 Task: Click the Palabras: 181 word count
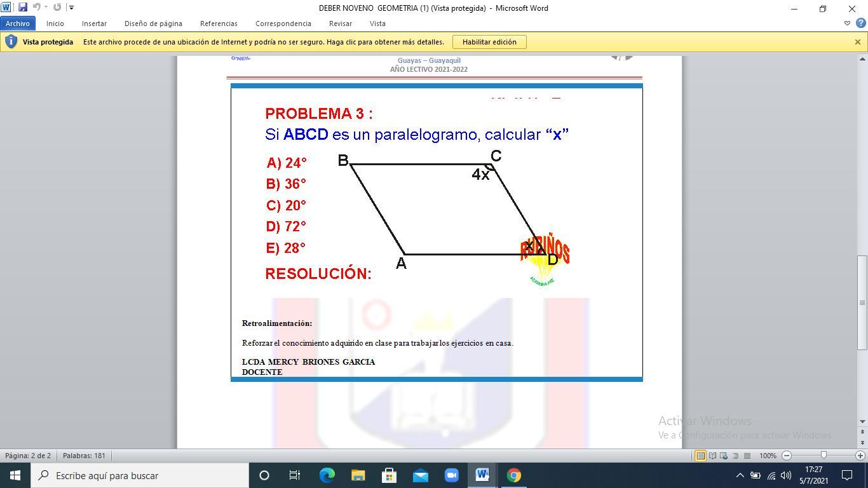84,456
